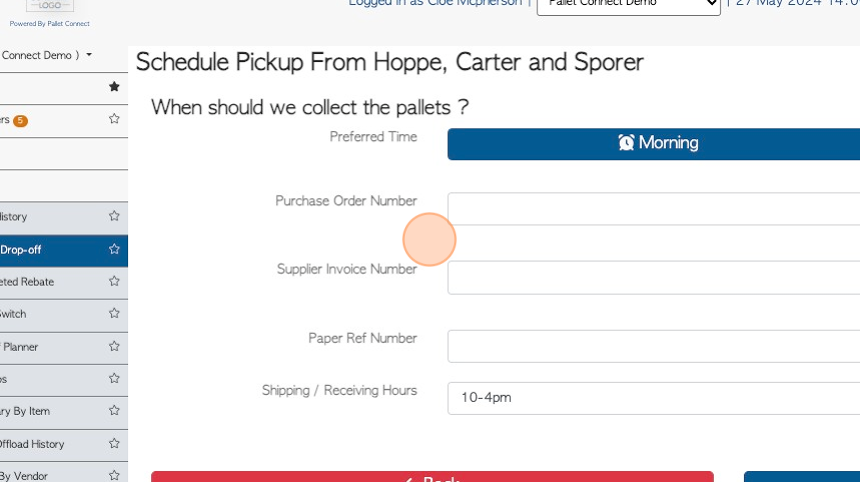This screenshot has height=482, width=860.
Task: Star the Rebate menu item as favorite
Action: (x=114, y=281)
